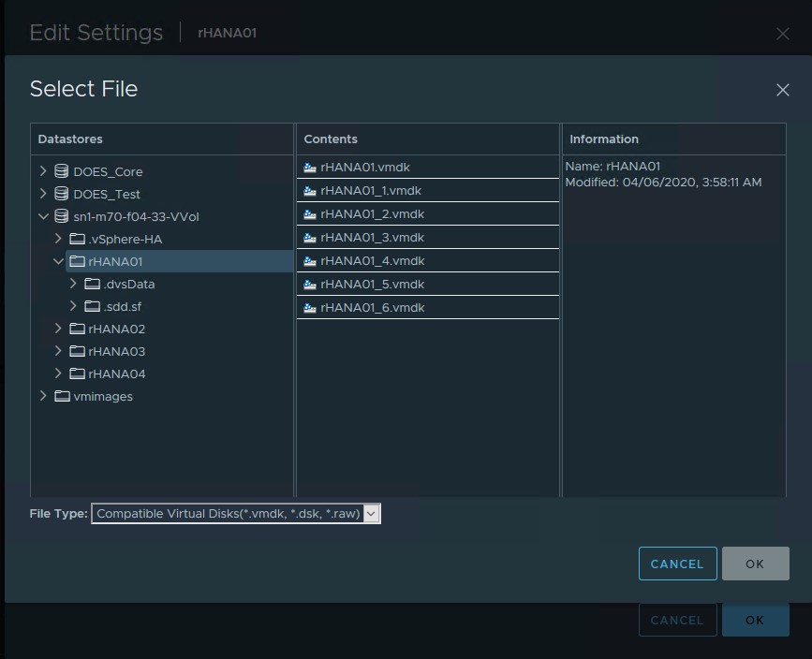Screen dimensions: 812x659
Task: Collapse the sn1-m70-f04-33-VVol datastore
Action: [43, 216]
